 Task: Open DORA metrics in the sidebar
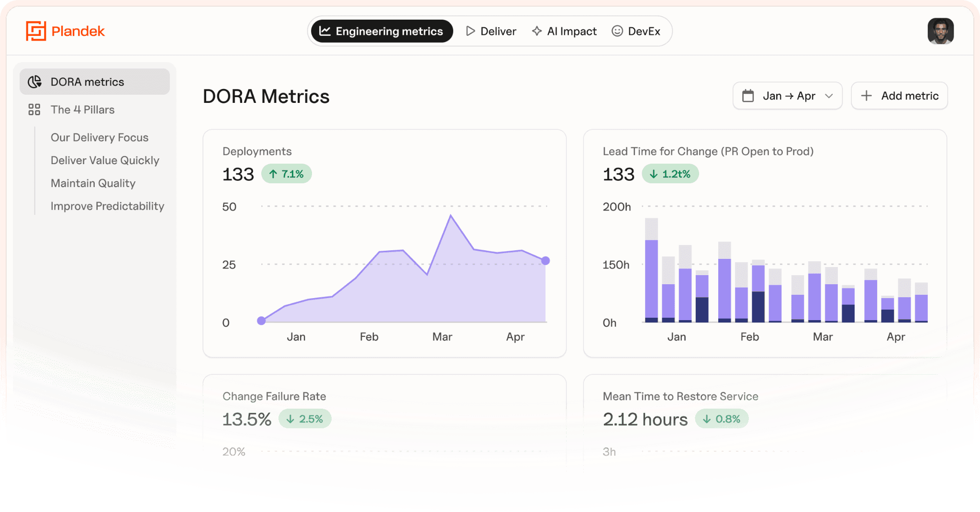click(95, 82)
